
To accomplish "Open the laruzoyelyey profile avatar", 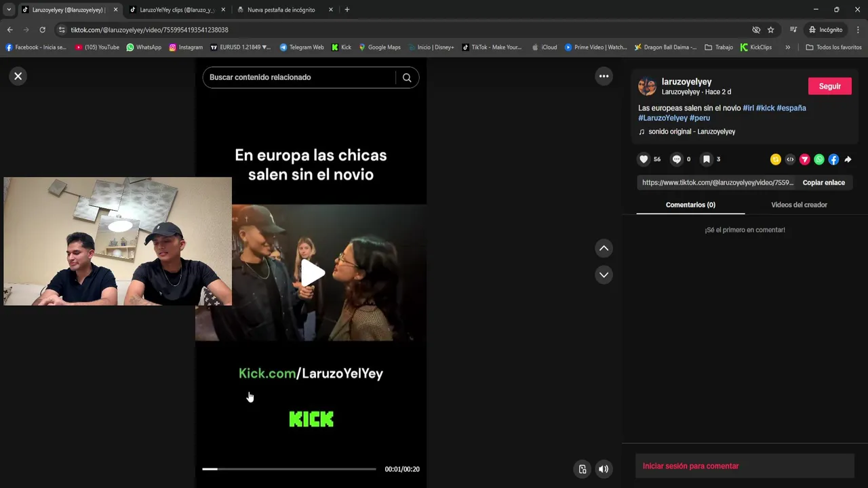I will pyautogui.click(x=647, y=87).
